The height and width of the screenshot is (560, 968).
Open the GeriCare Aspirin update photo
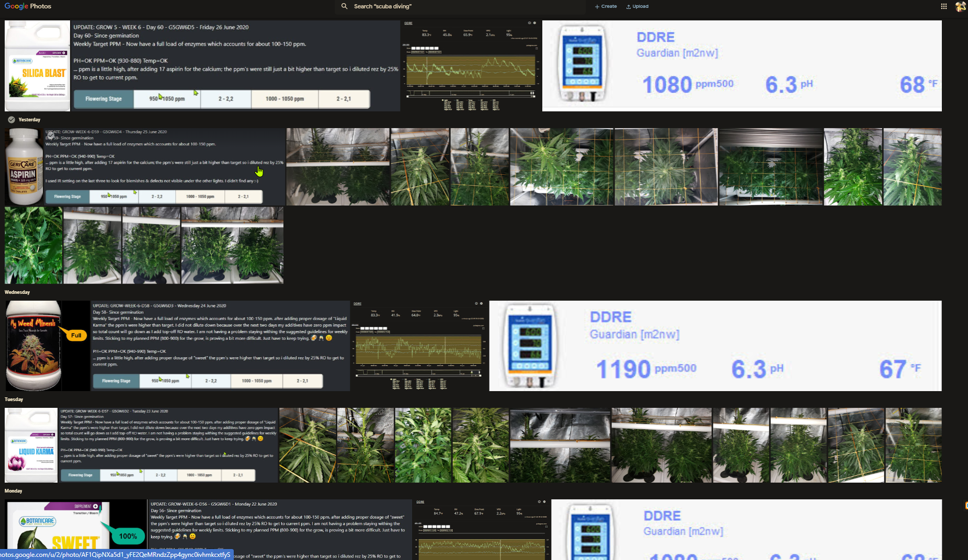pyautogui.click(x=145, y=167)
